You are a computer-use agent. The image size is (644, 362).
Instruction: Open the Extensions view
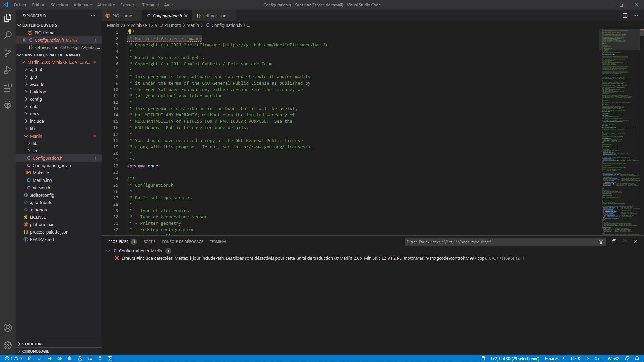[x=8, y=88]
